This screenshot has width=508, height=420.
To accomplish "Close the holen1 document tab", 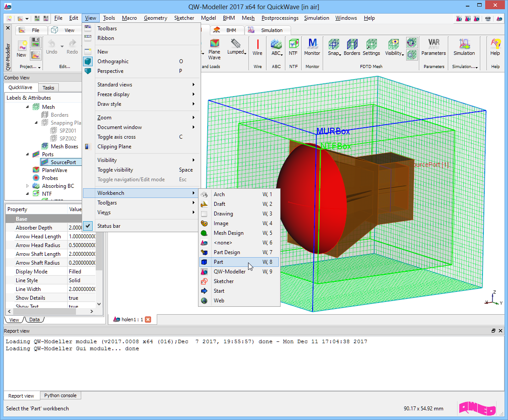I will [x=148, y=319].
